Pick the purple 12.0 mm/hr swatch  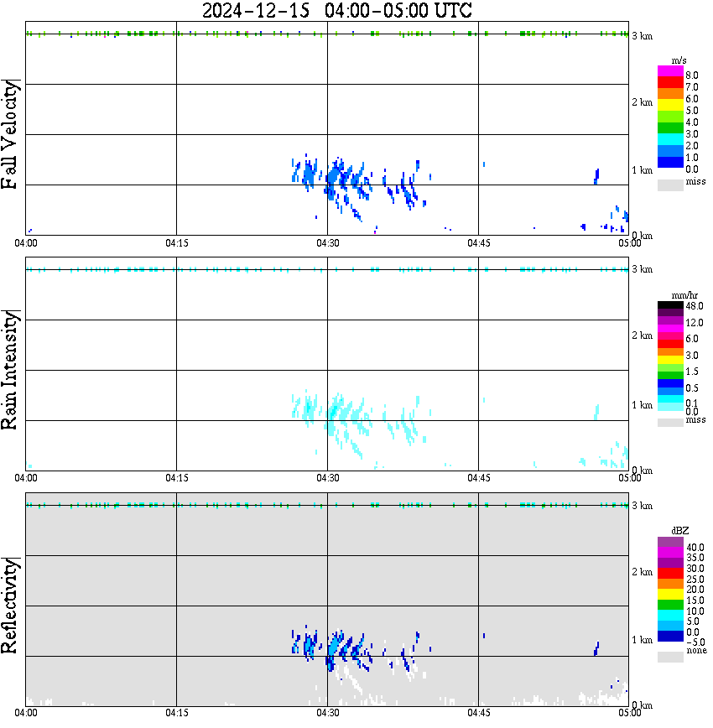[x=670, y=320]
